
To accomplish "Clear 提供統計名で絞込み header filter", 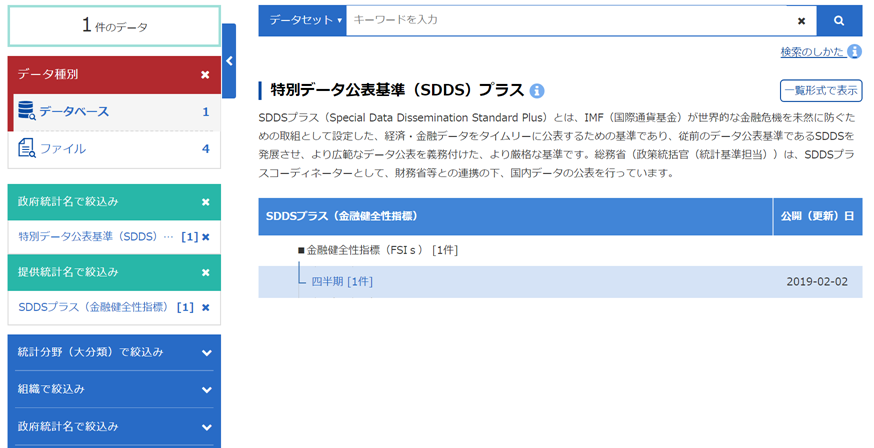I will [205, 272].
